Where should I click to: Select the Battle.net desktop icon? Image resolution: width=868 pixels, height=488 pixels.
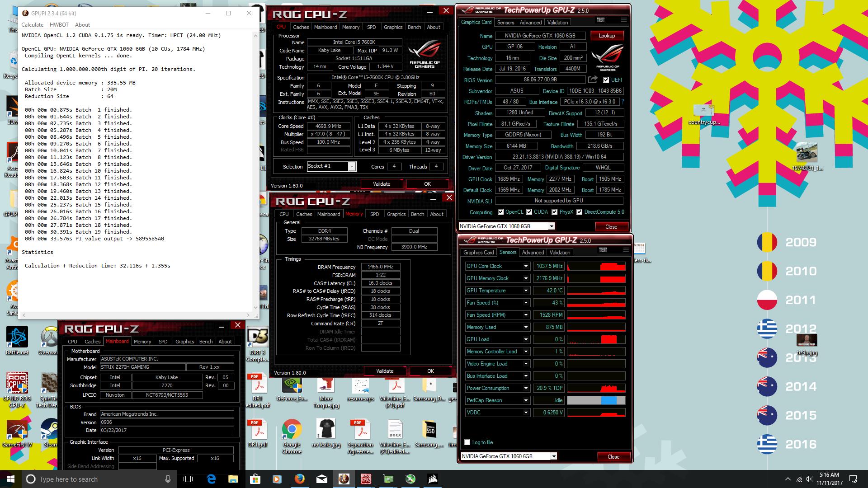coord(17,340)
